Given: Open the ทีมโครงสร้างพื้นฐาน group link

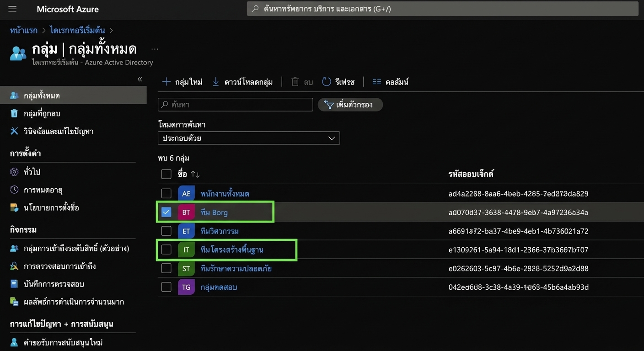Looking at the screenshot, I should [x=232, y=250].
